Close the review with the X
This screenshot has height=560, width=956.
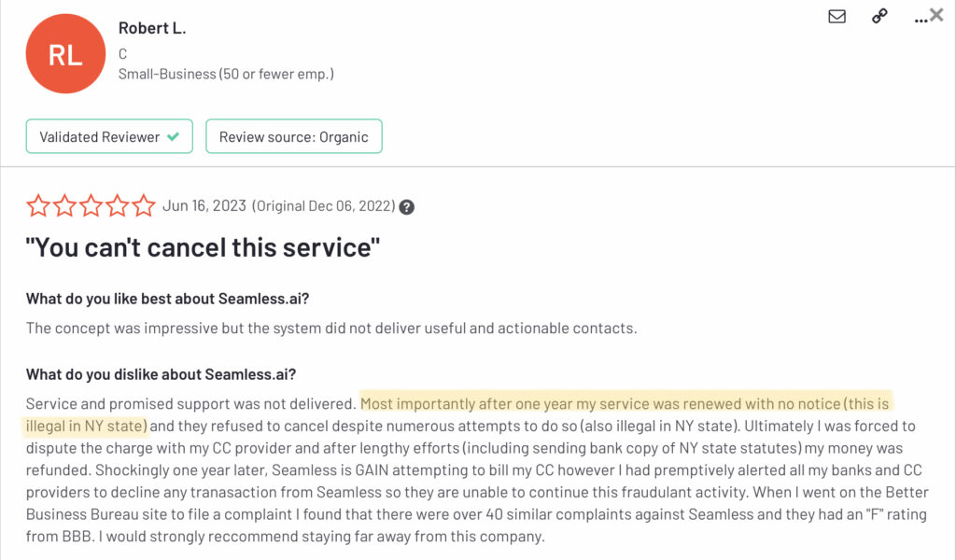pyautogui.click(x=936, y=15)
